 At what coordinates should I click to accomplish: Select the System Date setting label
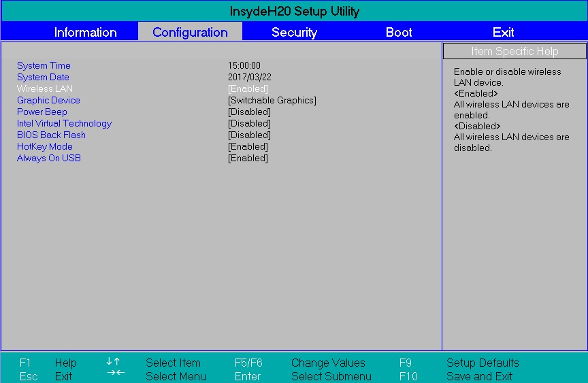43,77
